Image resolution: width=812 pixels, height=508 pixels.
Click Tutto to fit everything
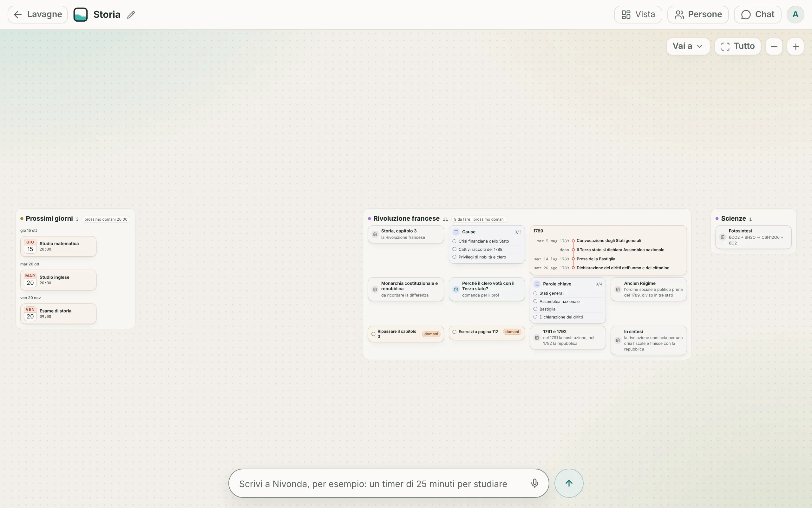737,46
